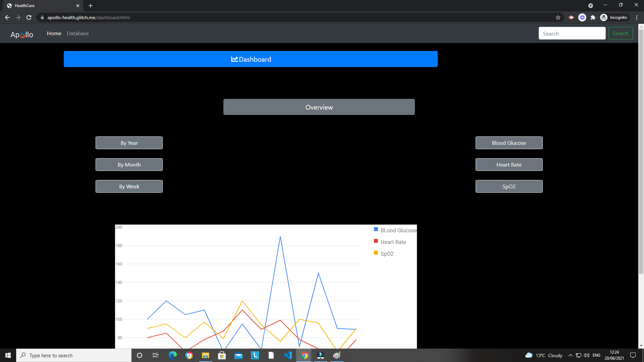Image resolution: width=644 pixels, height=362 pixels.
Task: Open File Explorer from taskbar
Action: click(x=205, y=355)
